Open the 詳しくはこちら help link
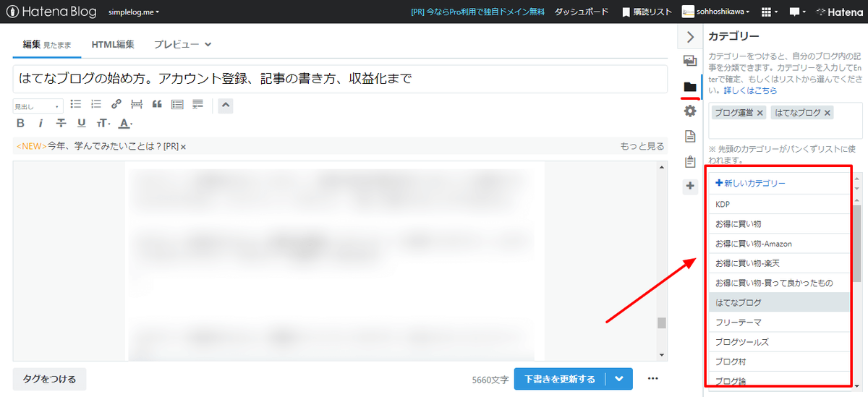The width and height of the screenshot is (868, 397). pos(751,90)
